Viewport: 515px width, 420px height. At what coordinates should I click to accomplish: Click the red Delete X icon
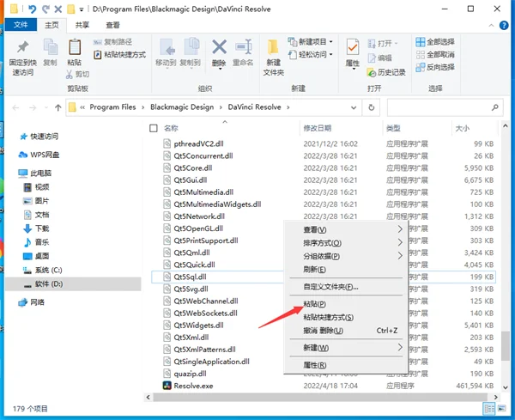point(219,46)
